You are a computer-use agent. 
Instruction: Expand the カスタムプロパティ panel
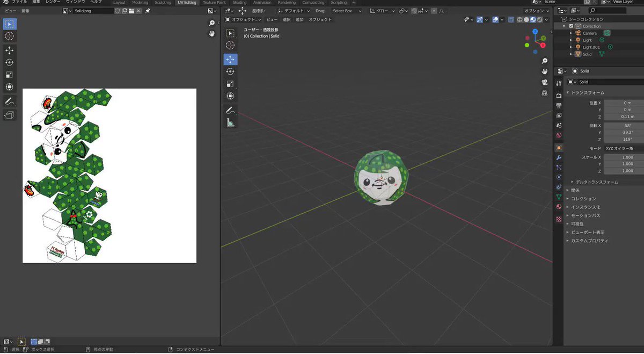(589, 241)
